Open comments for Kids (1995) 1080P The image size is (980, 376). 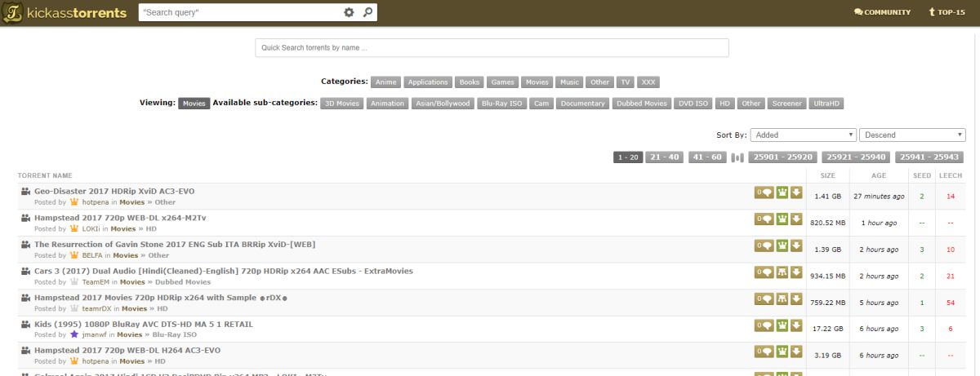(x=764, y=325)
